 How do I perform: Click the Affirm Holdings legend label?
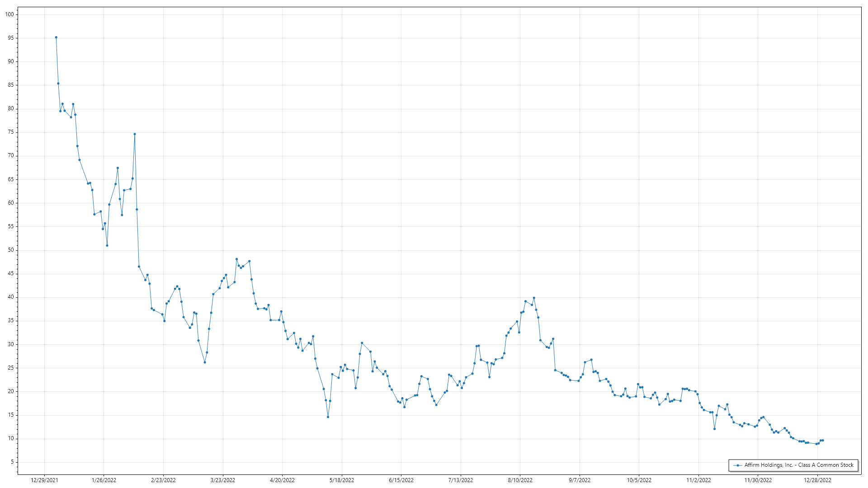click(799, 465)
